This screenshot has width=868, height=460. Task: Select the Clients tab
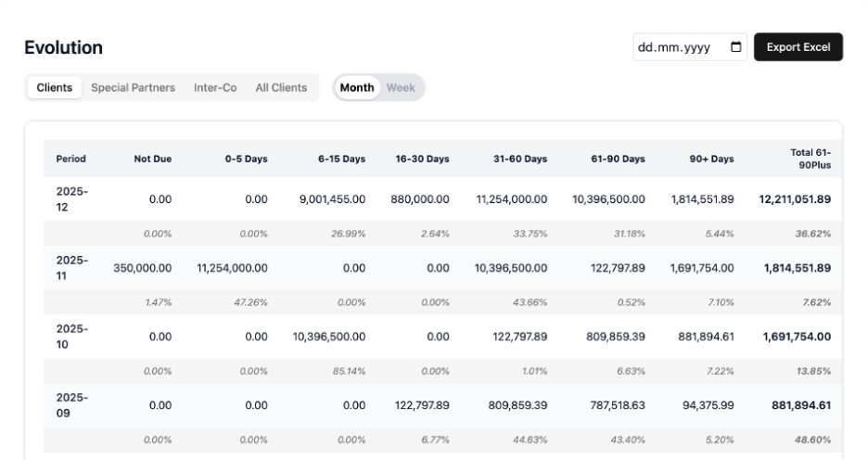55,88
